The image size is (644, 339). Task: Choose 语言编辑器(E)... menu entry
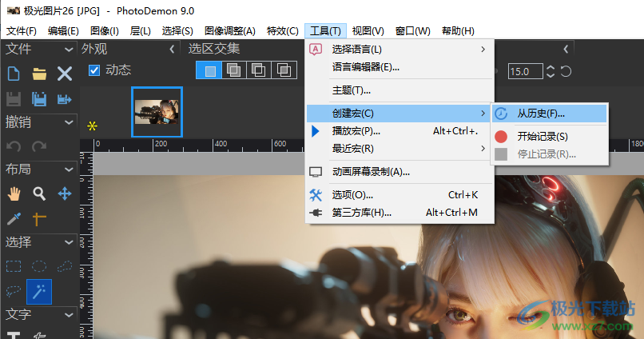(x=399, y=67)
